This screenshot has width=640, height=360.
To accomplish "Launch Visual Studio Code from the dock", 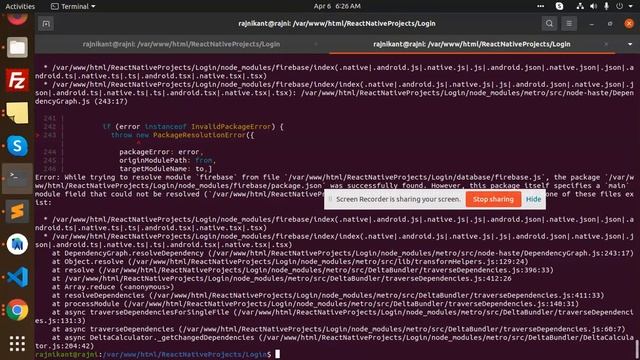I will click(17, 277).
